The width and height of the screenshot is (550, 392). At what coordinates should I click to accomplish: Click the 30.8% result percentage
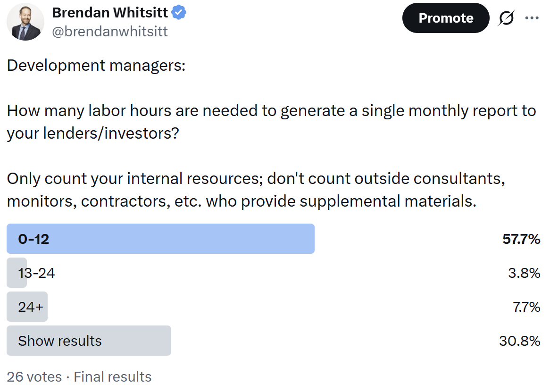pyautogui.click(x=519, y=341)
